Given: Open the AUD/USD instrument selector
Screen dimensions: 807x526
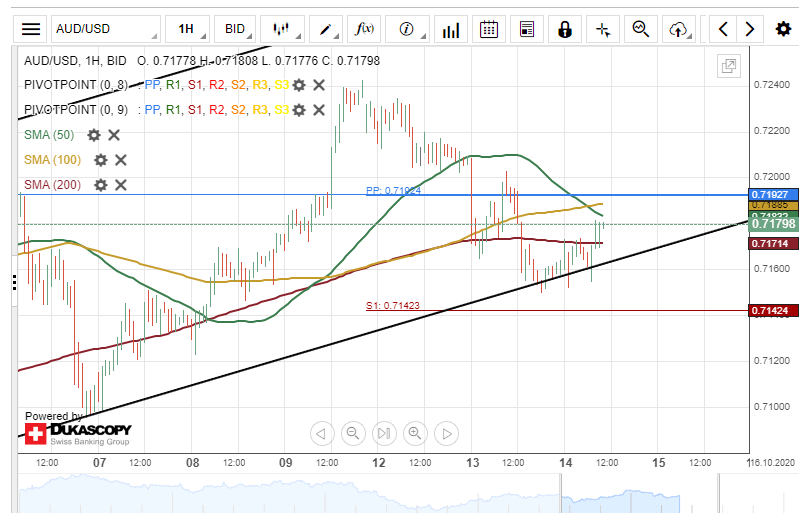Looking at the screenshot, I should click(105, 29).
